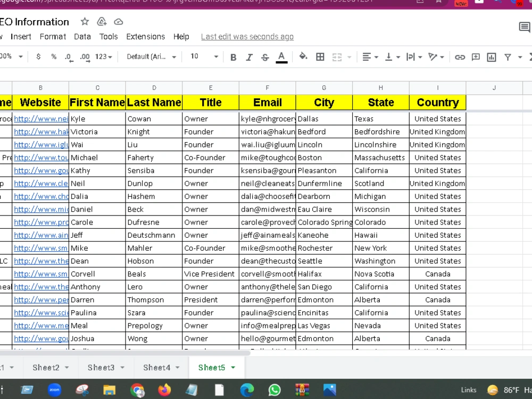Screen dimensions: 532x399
Task: Open the Help menu
Action: pos(181,37)
